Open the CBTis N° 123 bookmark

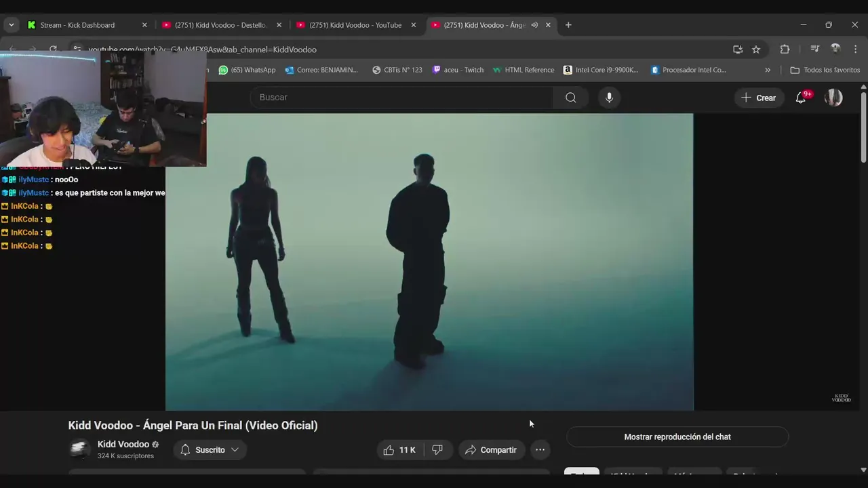pos(397,70)
